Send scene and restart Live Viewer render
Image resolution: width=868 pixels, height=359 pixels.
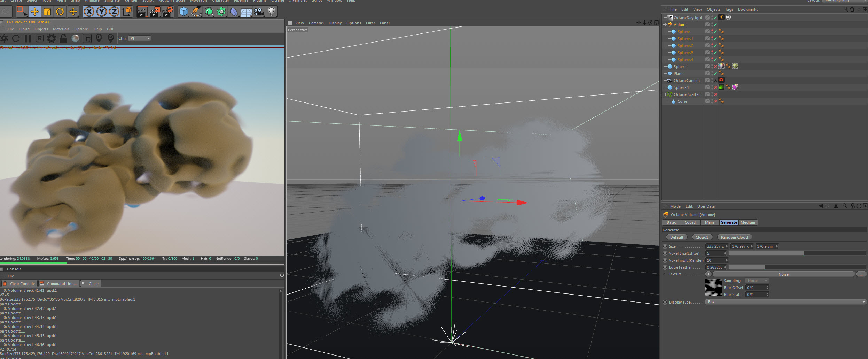click(5, 38)
